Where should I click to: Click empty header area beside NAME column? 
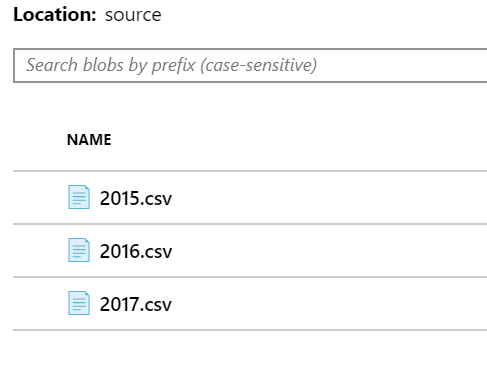click(x=300, y=140)
